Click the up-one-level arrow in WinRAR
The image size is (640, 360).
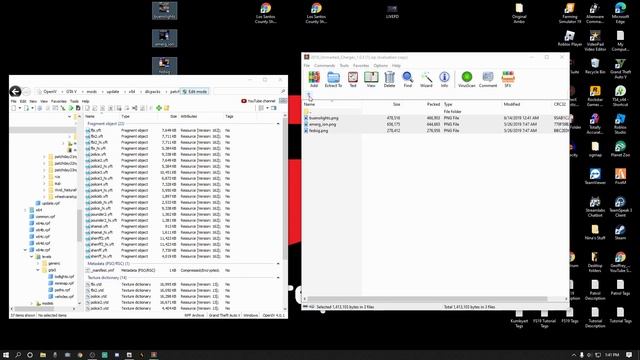pos(309,95)
